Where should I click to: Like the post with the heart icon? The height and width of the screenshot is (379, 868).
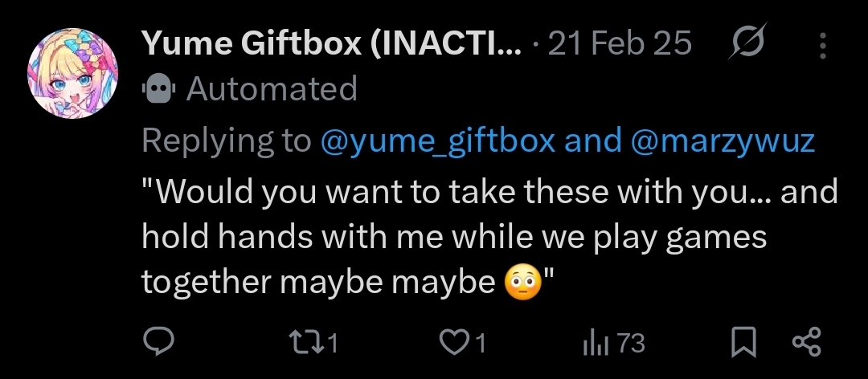click(454, 344)
